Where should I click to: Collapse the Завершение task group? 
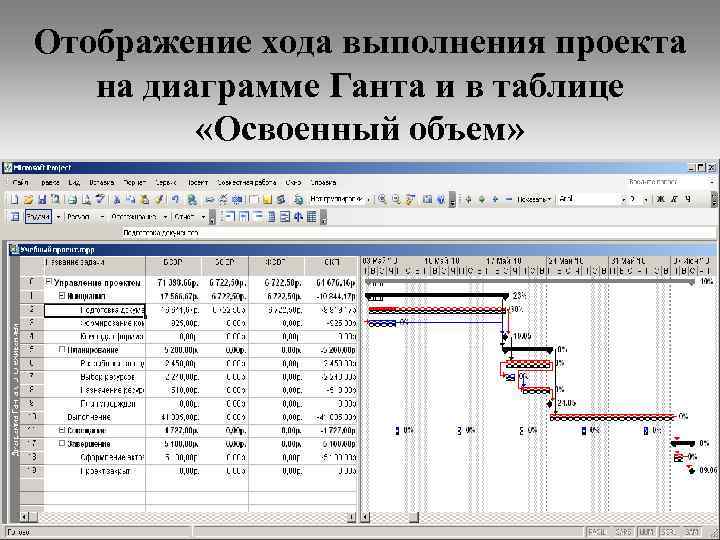(62, 444)
